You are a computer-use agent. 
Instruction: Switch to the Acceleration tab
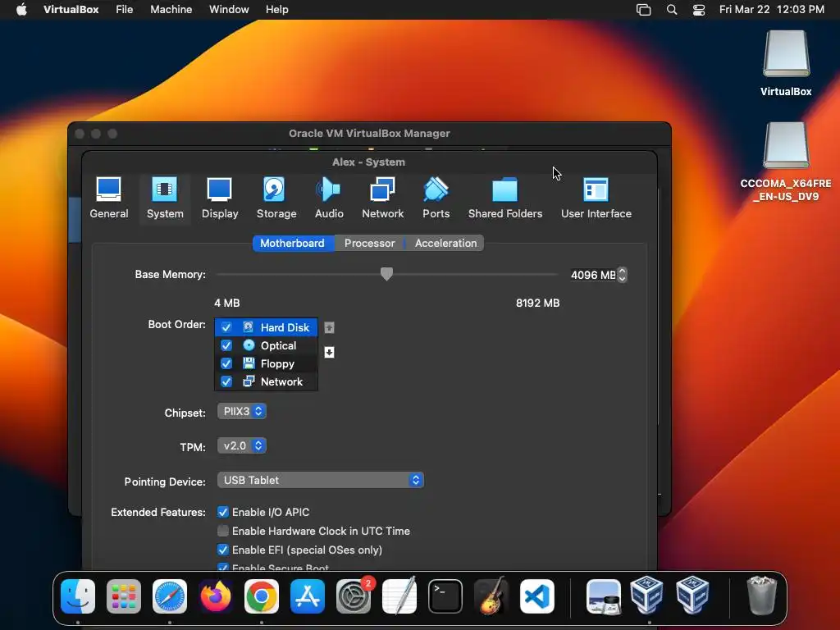tap(445, 243)
